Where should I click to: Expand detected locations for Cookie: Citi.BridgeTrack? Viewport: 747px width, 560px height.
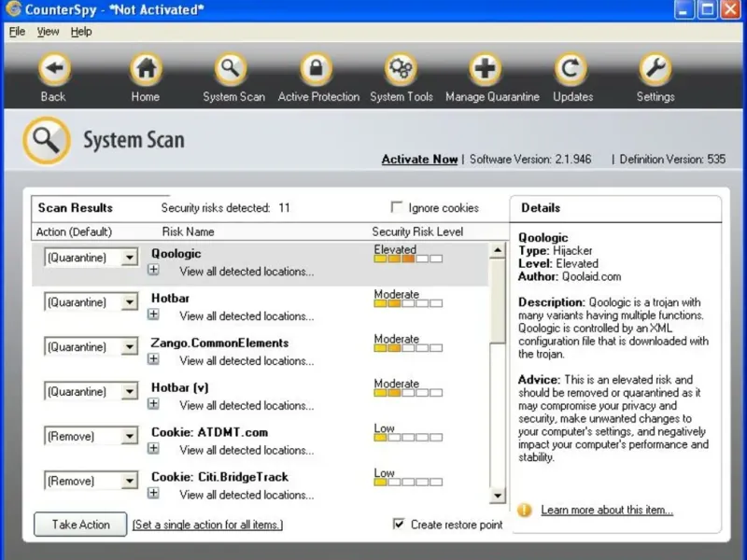tap(153, 494)
